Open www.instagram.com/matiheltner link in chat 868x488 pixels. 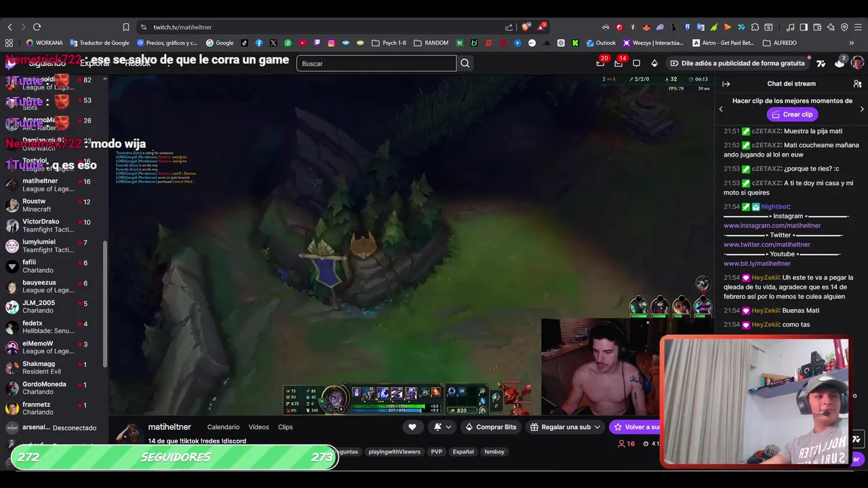coord(772,226)
